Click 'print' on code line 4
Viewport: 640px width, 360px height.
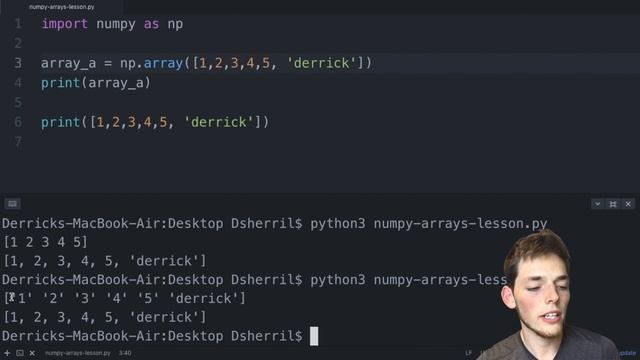tap(60, 83)
